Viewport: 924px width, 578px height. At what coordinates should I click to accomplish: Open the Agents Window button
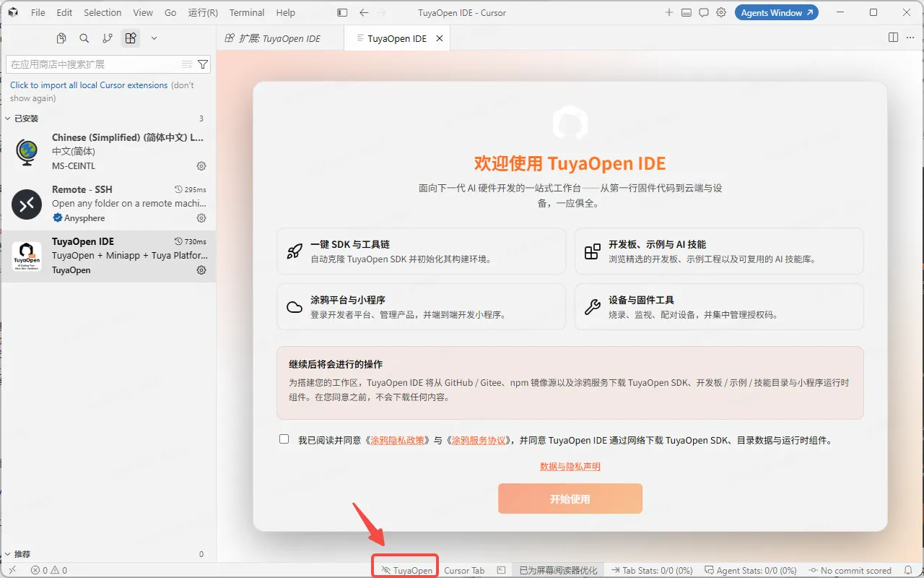pyautogui.click(x=777, y=12)
